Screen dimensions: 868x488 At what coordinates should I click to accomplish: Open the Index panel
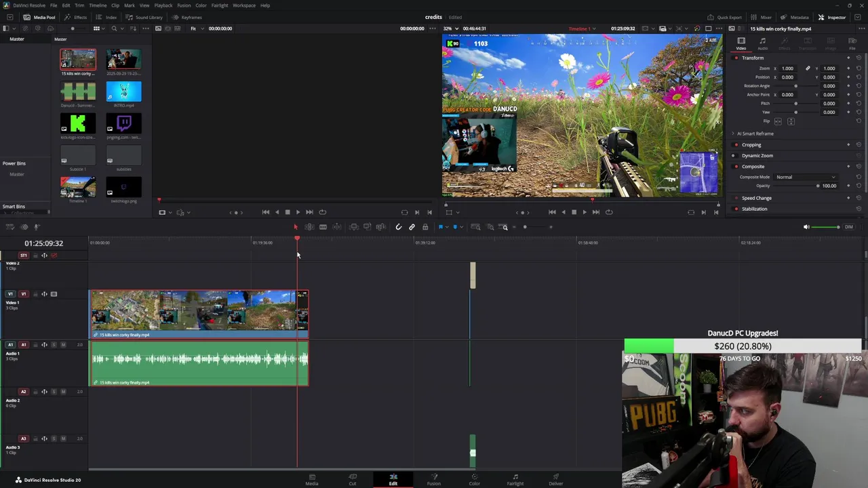tap(106, 17)
